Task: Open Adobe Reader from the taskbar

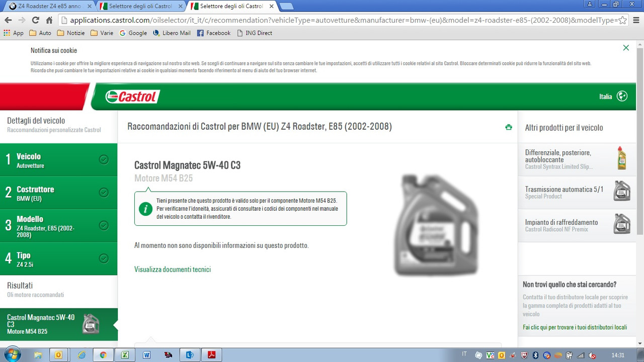Action: click(x=212, y=355)
